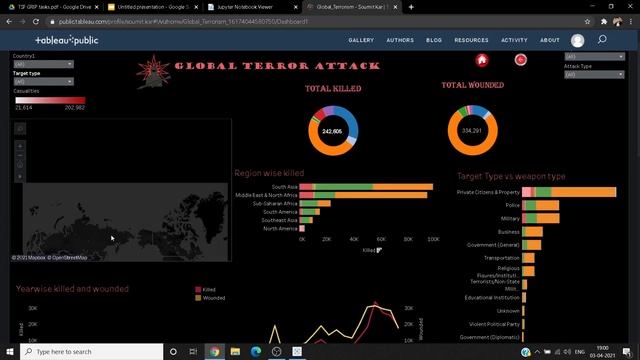The width and height of the screenshot is (640, 360).
Task: Open the Tableau Public search magnifier
Action: [602, 40]
